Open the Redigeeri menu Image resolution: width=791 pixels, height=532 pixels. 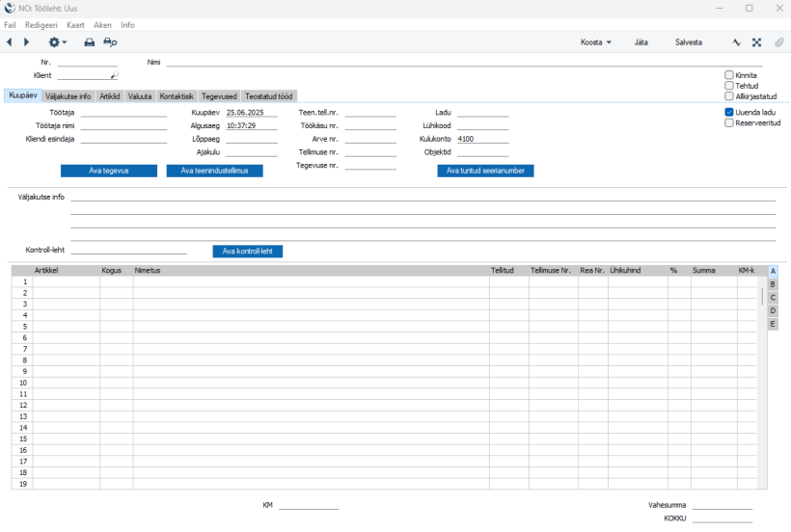41,25
